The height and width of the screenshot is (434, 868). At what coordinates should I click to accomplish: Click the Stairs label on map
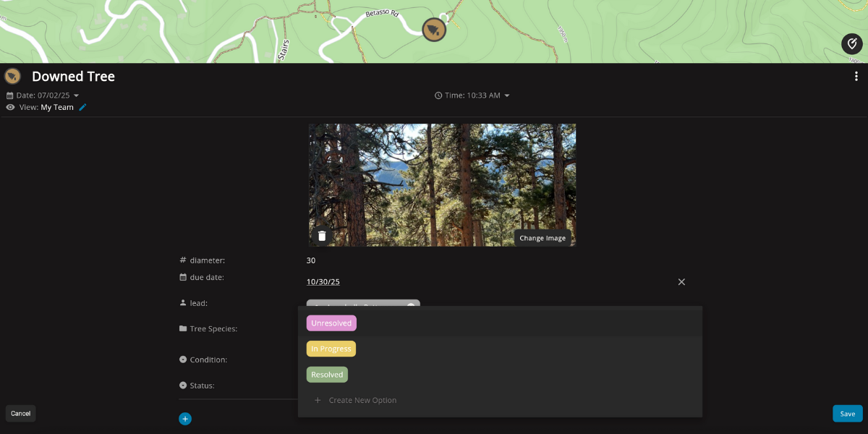284,49
